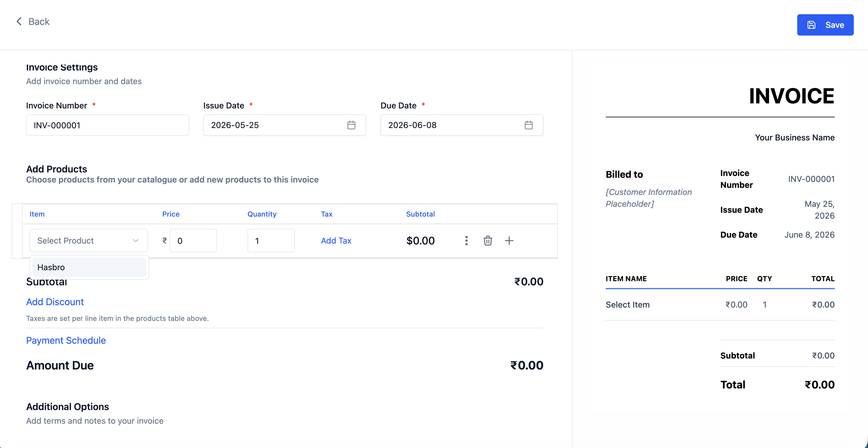This screenshot has width=868, height=448.
Task: Click the Back label text
Action: [39, 22]
